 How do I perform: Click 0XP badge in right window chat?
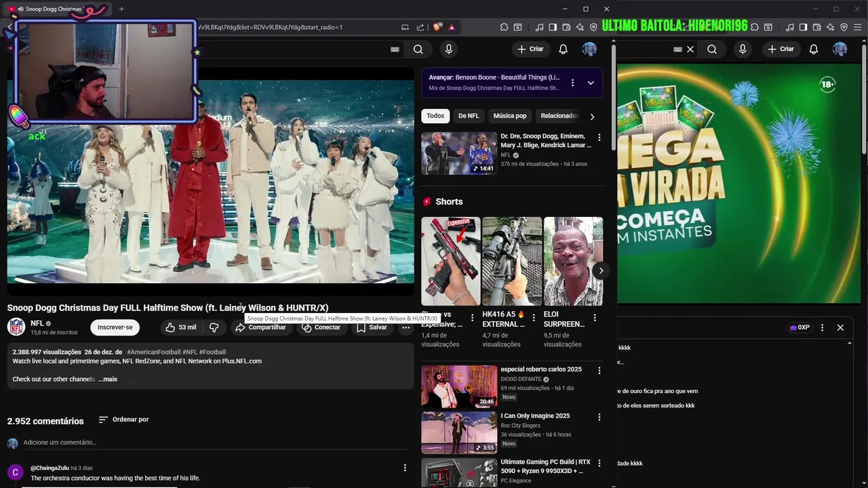click(800, 327)
